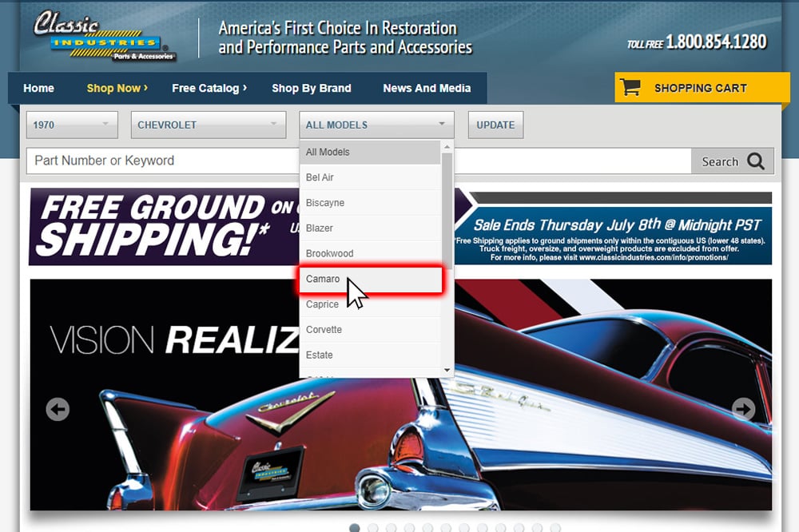
Task: Focus the Part Number or Keyword field
Action: tap(359, 161)
